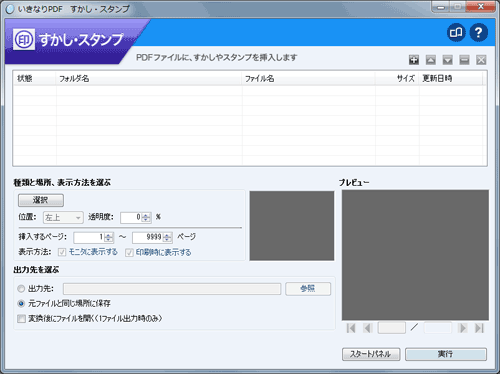Go to last preview page
This screenshot has width=500, height=374.
click(479, 328)
